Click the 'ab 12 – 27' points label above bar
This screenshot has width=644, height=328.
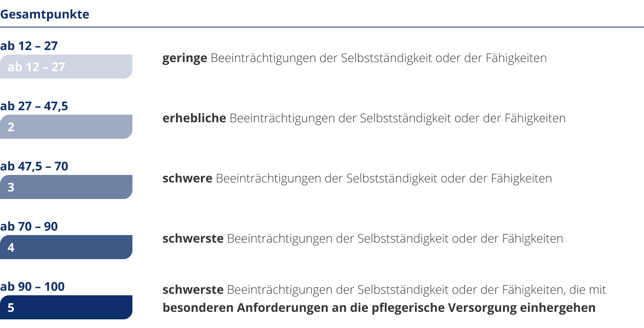[29, 46]
